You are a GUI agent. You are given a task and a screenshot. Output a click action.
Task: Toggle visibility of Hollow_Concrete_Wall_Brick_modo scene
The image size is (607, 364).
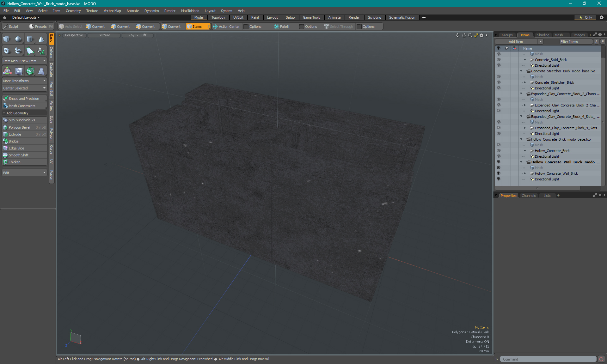pos(498,162)
